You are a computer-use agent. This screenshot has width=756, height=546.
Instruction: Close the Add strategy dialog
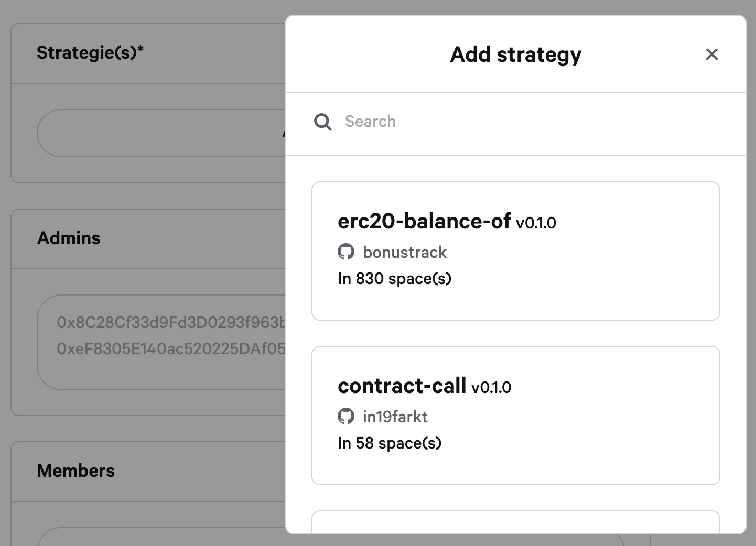click(711, 54)
